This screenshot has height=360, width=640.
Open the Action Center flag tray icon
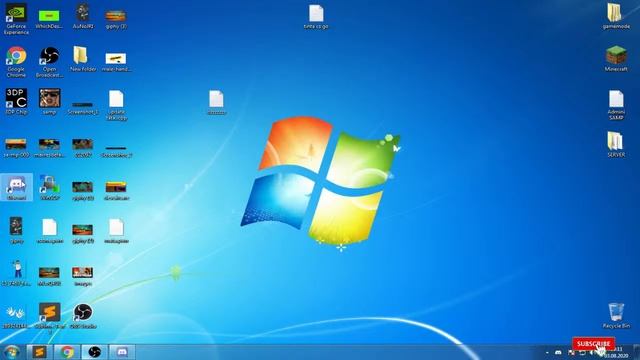coord(571,352)
